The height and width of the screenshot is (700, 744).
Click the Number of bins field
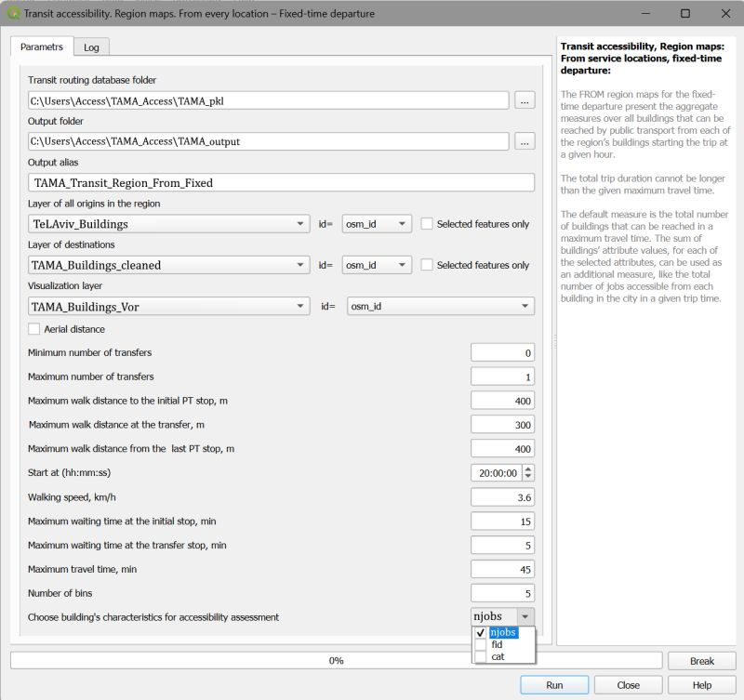coord(502,593)
